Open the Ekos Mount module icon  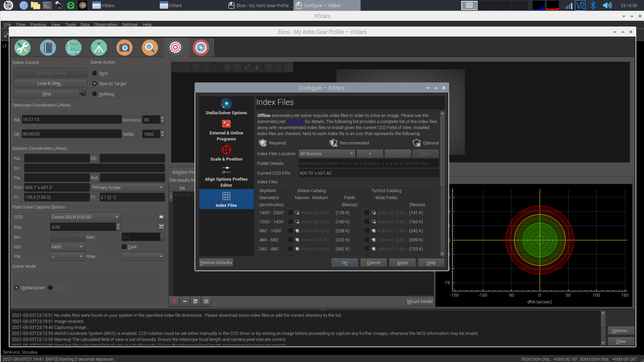point(99,48)
